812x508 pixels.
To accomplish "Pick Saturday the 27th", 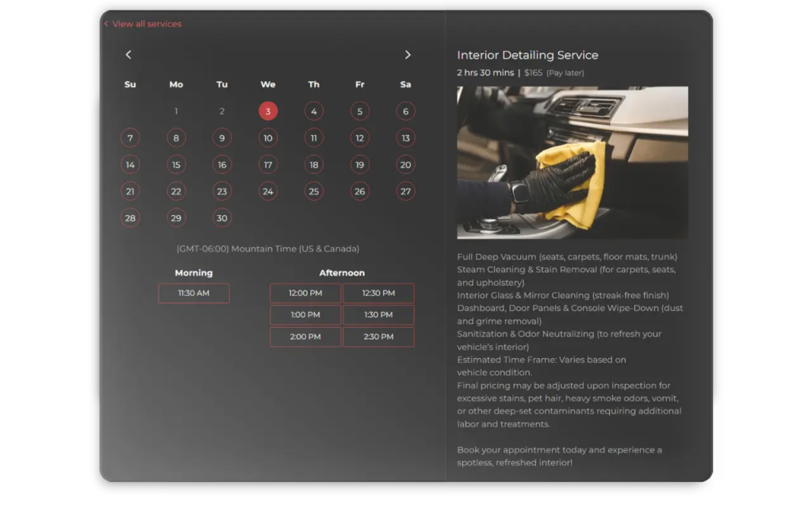I will coord(405,191).
